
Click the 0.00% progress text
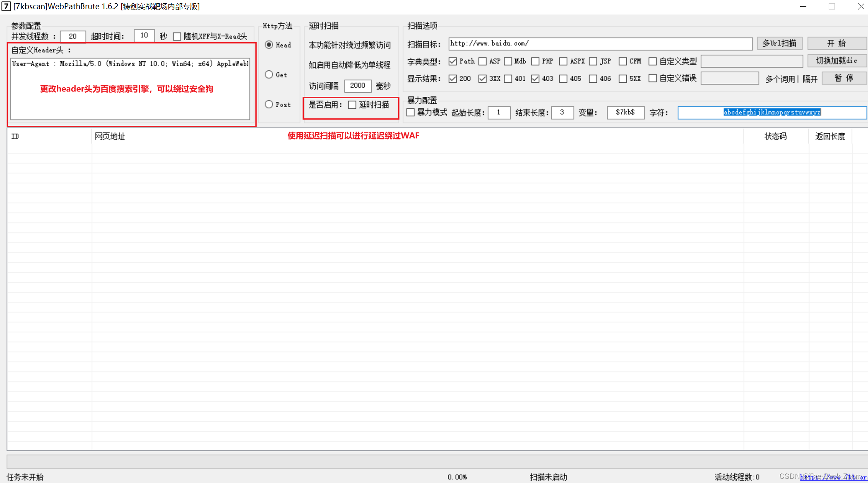[x=457, y=477]
